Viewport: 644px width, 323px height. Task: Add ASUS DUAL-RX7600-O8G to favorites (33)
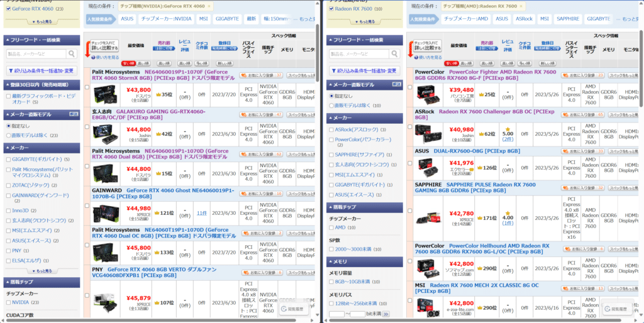583,151
